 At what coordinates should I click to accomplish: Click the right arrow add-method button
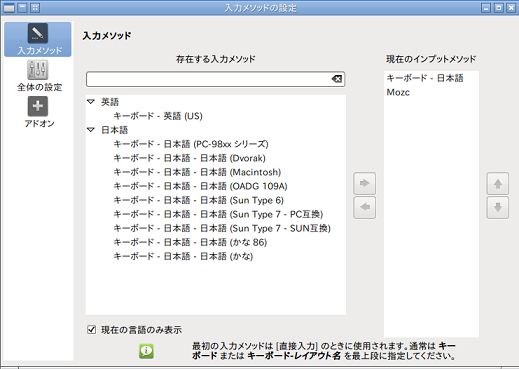[364, 183]
